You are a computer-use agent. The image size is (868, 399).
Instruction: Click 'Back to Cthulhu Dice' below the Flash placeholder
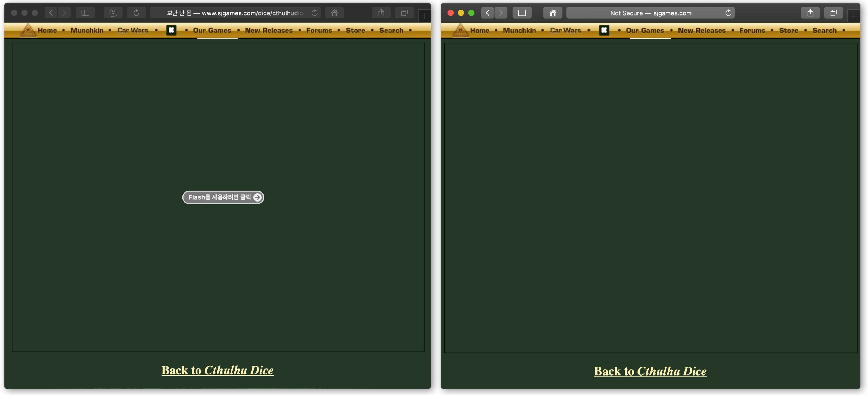[x=217, y=370]
